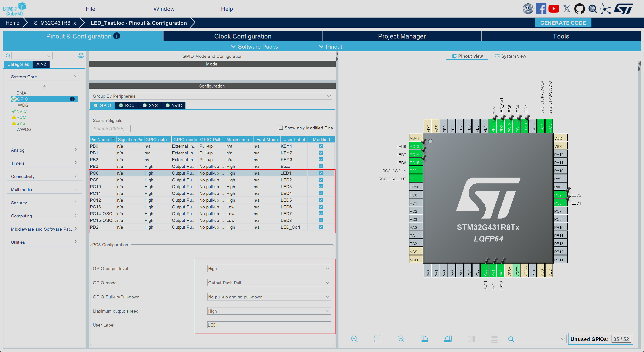Click the User Label LED1 input field

tap(269, 325)
